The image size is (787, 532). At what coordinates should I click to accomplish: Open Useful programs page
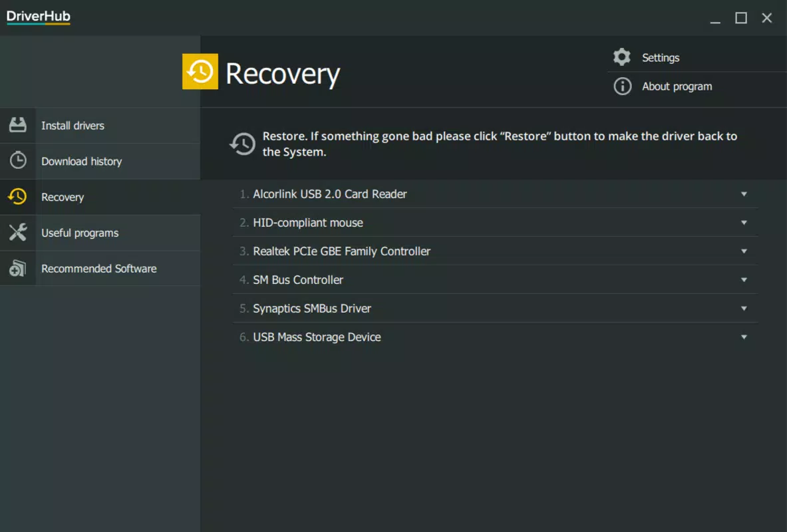100,233
